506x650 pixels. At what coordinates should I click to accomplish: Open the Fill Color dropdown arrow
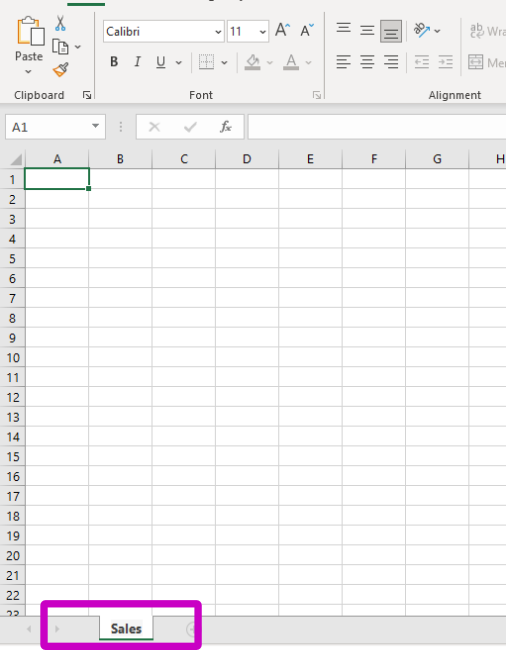coord(270,63)
